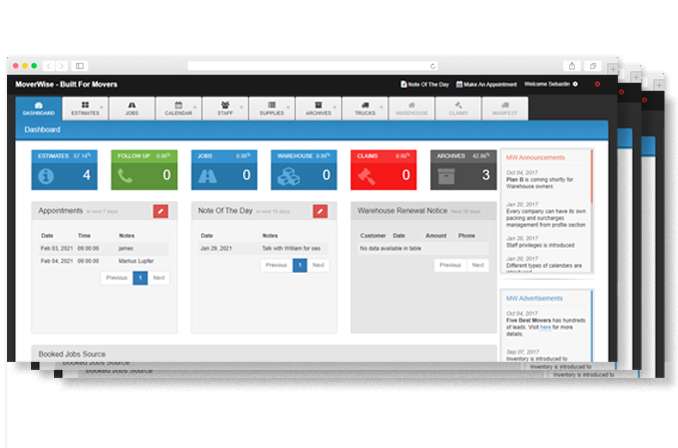Open the Archives tab
Image resolution: width=678 pixels, height=448 pixels.
pyautogui.click(x=319, y=108)
